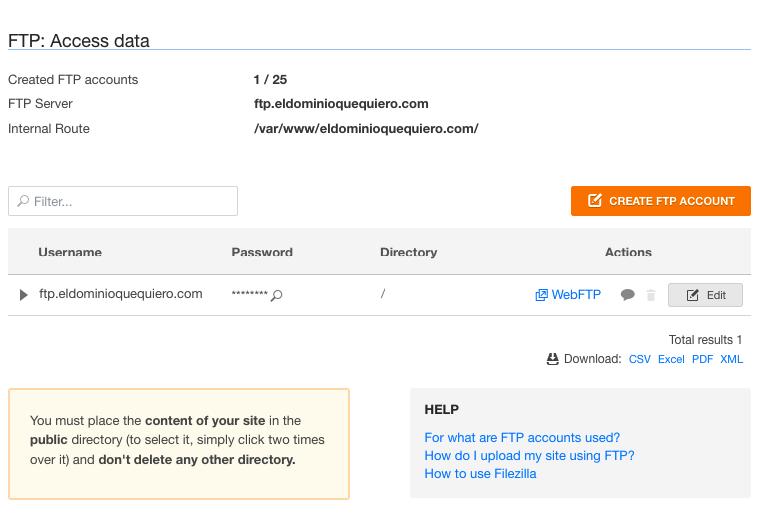
Task: Download results as CSV
Action: point(640,359)
